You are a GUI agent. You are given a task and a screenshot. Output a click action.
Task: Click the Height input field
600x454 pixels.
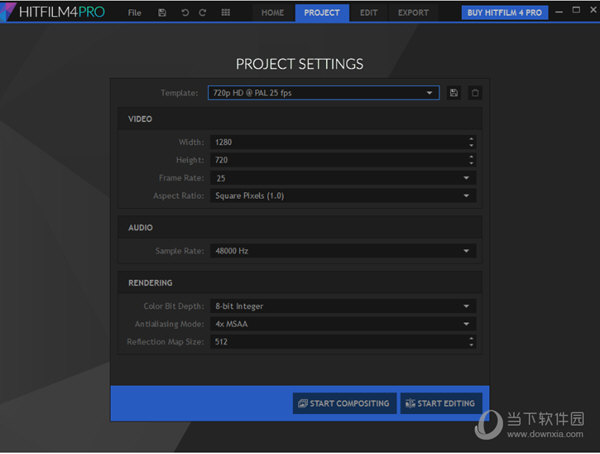[x=335, y=160]
